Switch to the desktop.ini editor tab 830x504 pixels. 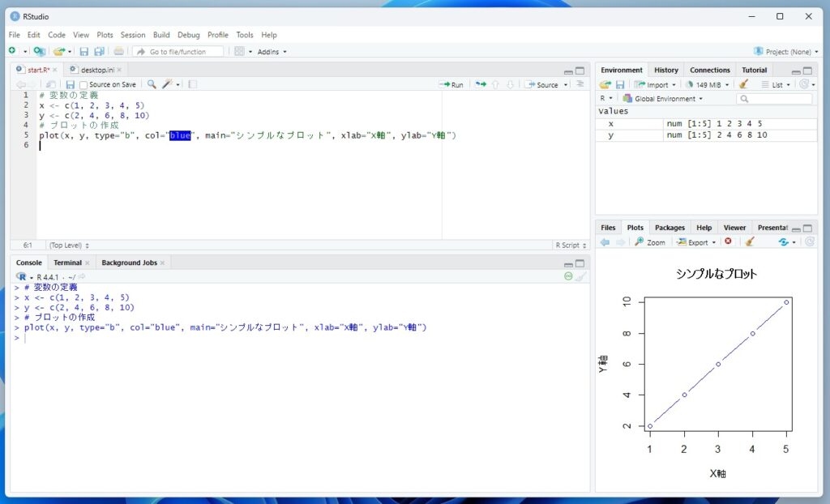point(97,70)
